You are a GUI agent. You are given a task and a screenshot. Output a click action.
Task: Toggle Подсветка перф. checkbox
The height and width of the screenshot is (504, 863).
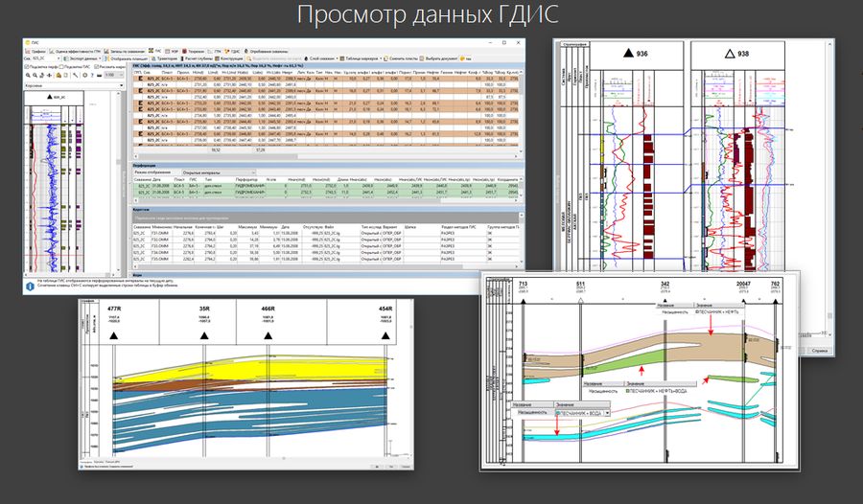tap(40, 67)
